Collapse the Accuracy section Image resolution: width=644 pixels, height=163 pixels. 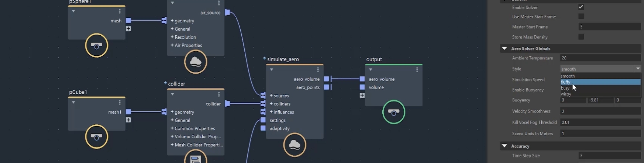click(x=504, y=146)
